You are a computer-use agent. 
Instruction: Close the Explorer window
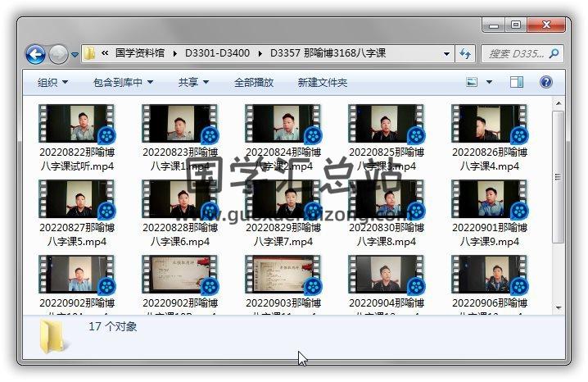pos(546,25)
